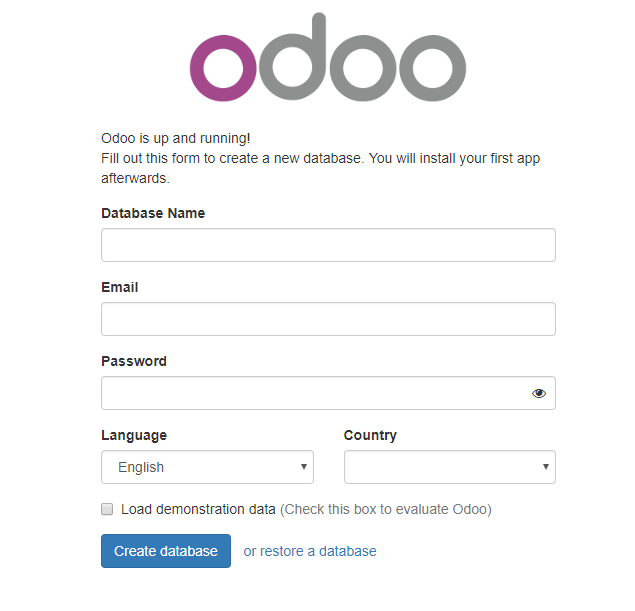Click the Password field label
Image resolution: width=635 pixels, height=611 pixels.
(x=134, y=361)
